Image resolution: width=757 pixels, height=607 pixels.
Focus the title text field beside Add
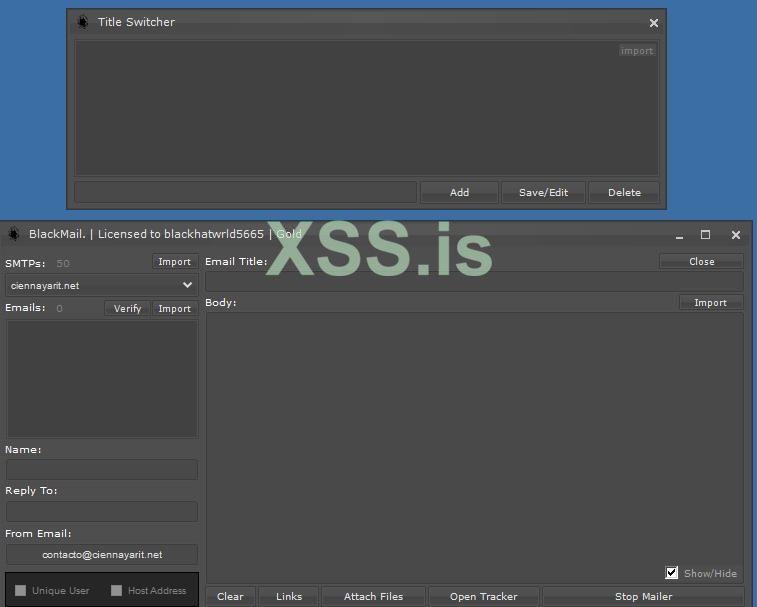pos(246,192)
